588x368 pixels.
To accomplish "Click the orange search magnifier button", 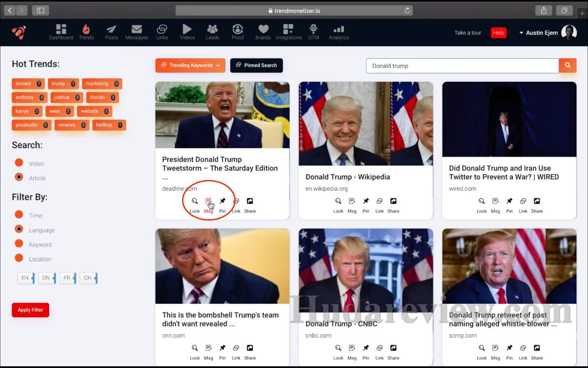I will 568,65.
